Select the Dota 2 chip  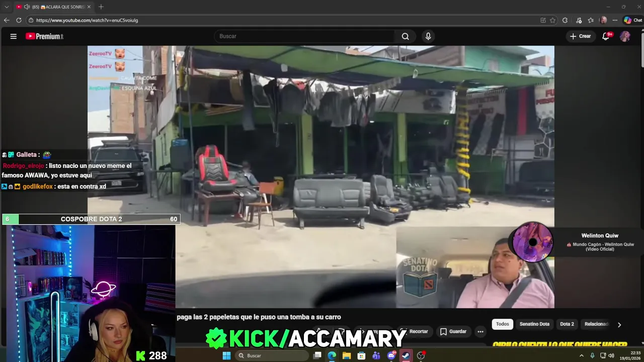(567, 324)
